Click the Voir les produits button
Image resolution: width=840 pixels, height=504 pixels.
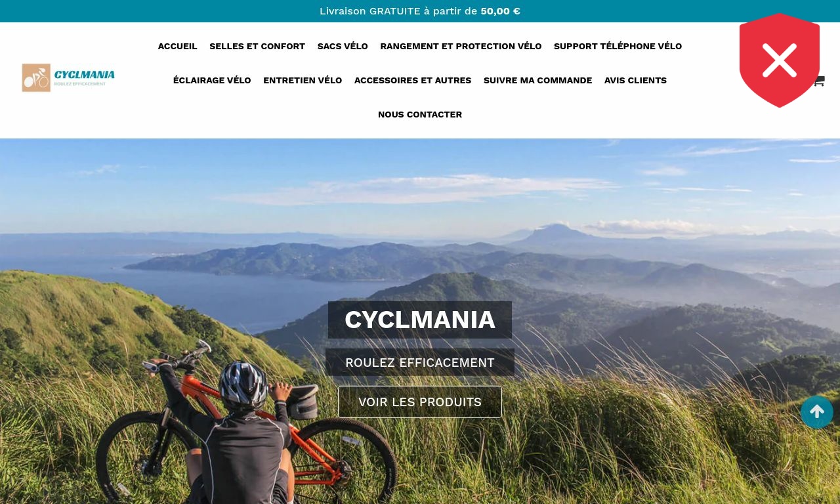tap(420, 402)
